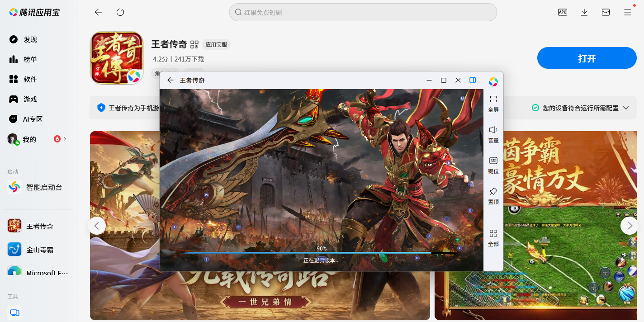The width and height of the screenshot is (644, 322).
Task: Switch the game to 全屏 fullscreen
Action: 493,104
